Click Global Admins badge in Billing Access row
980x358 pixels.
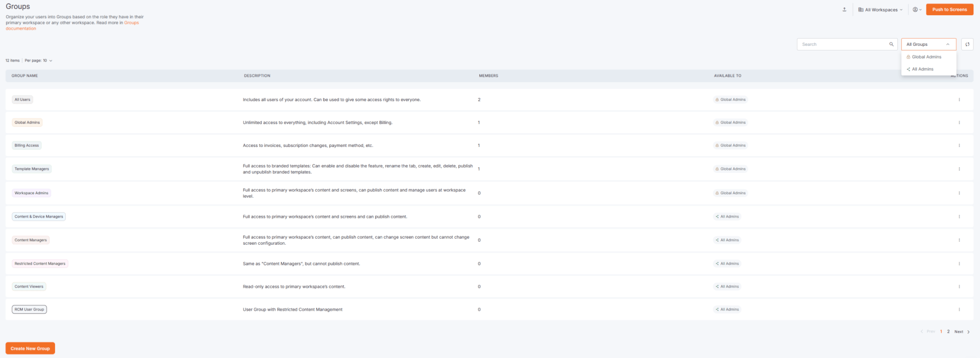(730, 145)
